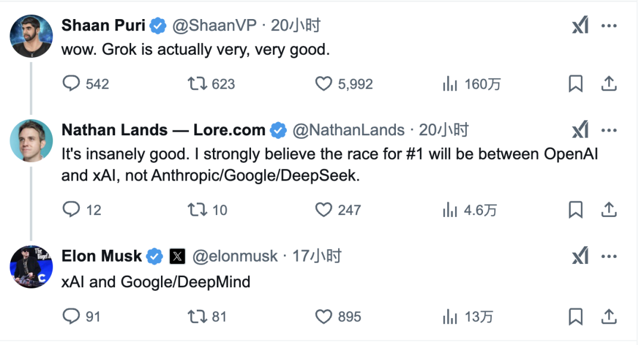
Task: Bookmark Shaan Puri's tweet
Action: point(575,84)
